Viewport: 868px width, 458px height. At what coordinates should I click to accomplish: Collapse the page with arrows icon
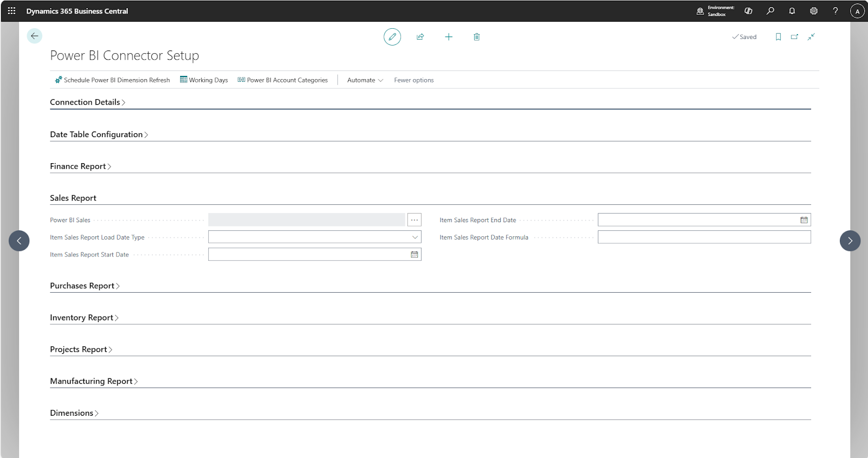pyautogui.click(x=811, y=37)
